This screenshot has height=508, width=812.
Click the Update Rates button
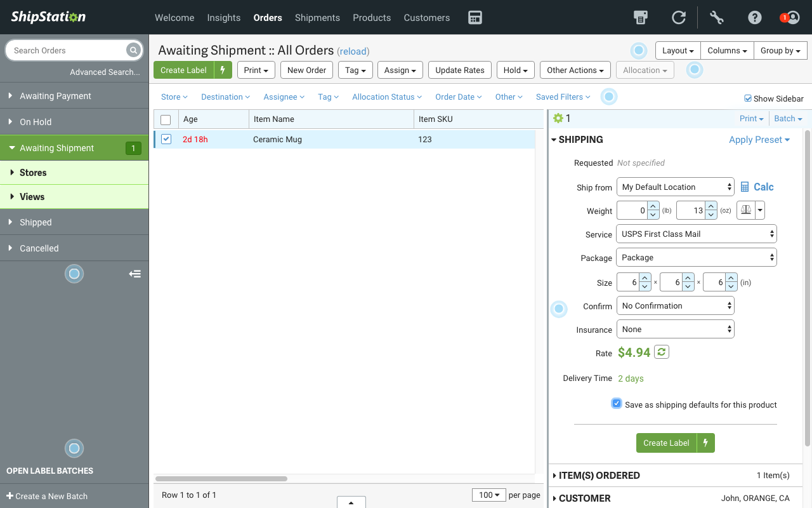459,70
